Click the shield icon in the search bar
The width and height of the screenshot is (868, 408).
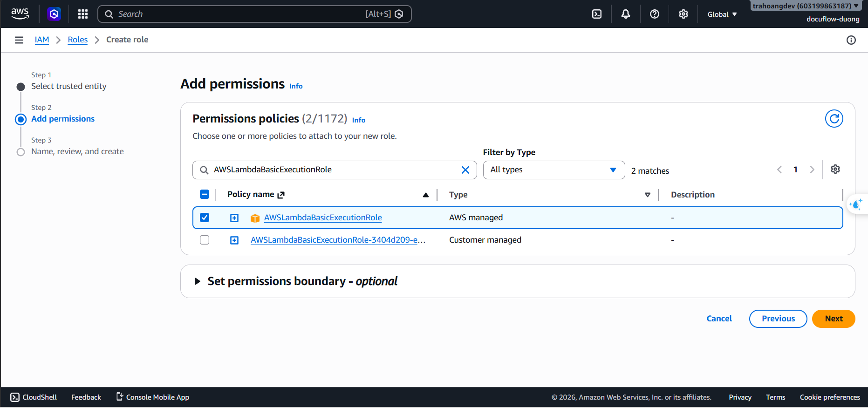tap(399, 14)
